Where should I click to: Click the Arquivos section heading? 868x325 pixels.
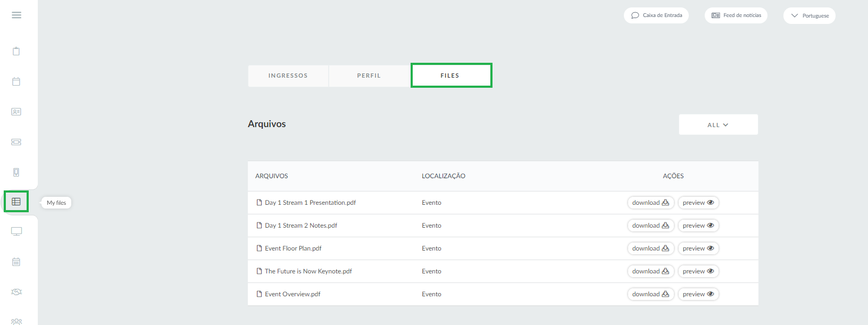point(267,124)
